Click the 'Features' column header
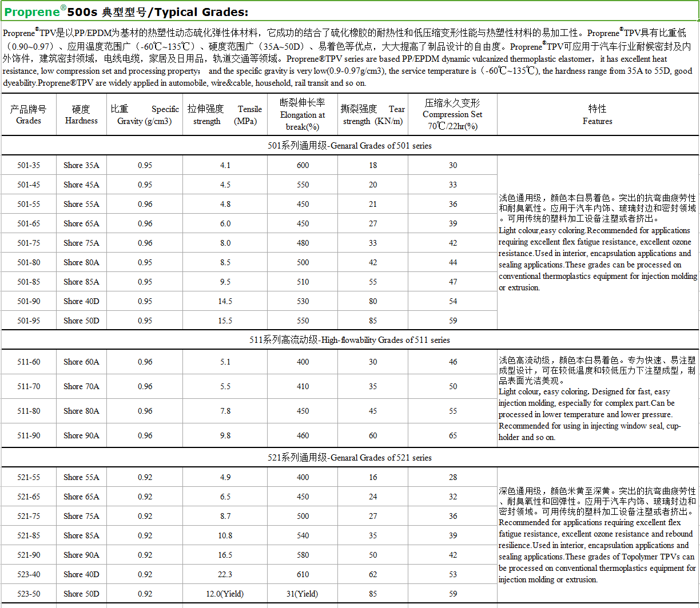The width and height of the screenshot is (700, 608). (598, 115)
